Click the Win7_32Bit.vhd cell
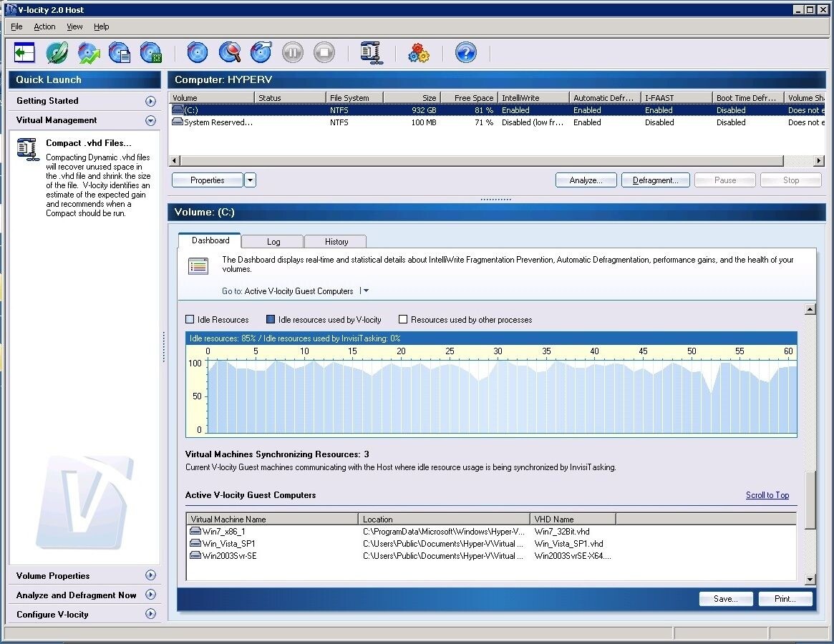 point(562,531)
